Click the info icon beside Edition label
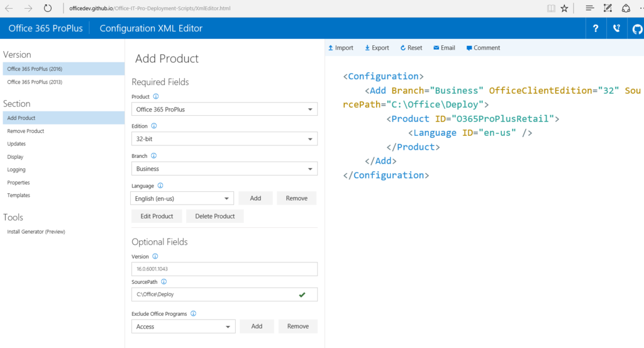The image size is (644, 348). pos(154,126)
